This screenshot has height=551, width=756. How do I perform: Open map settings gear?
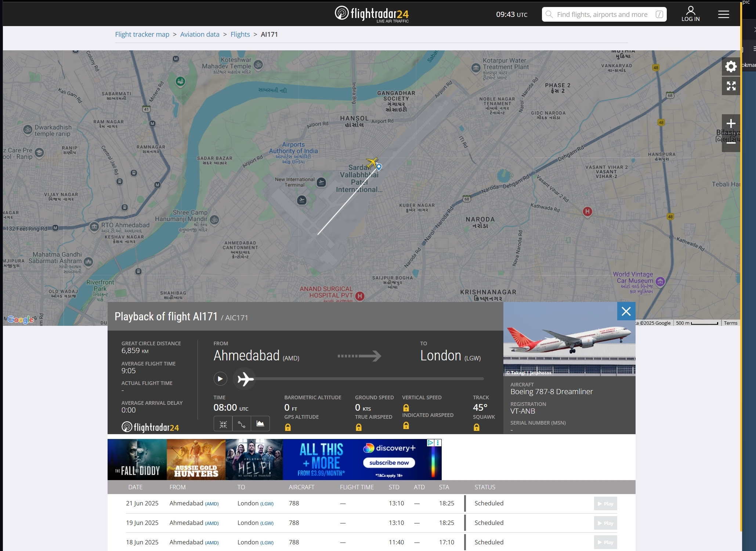[731, 66]
